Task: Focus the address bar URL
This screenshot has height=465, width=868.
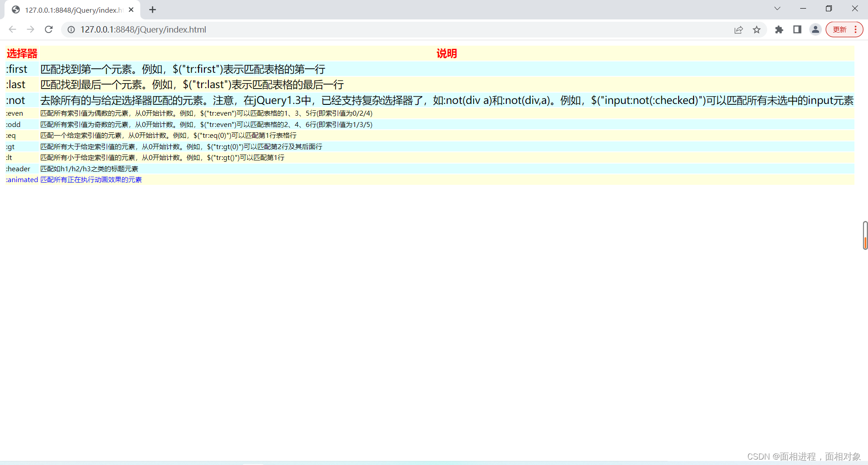Action: coord(143,29)
